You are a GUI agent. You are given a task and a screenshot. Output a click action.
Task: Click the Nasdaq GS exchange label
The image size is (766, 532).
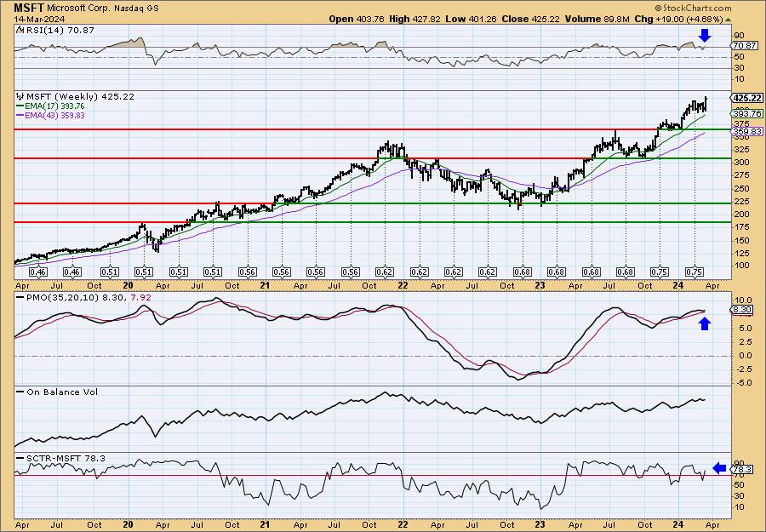tap(136, 9)
